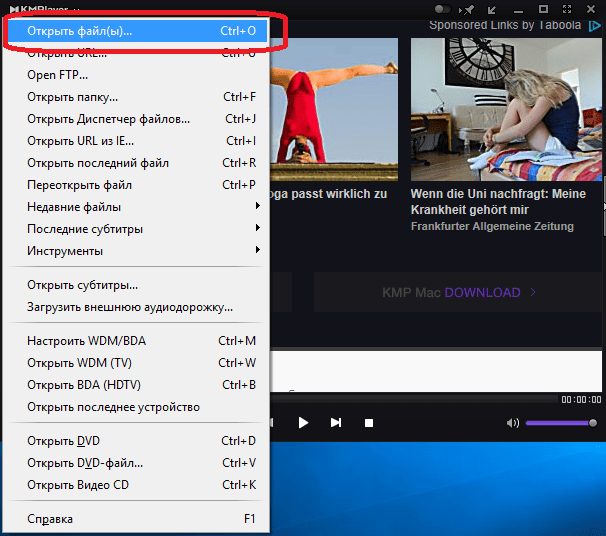Expand the Последние субтитры submenu
Image resolution: width=606 pixels, height=536 pixels.
click(138, 229)
